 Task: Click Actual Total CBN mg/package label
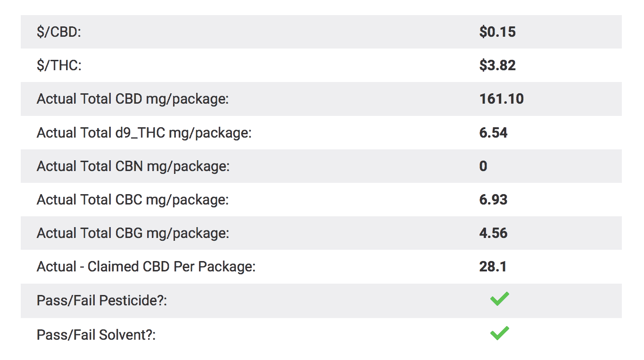[133, 166]
